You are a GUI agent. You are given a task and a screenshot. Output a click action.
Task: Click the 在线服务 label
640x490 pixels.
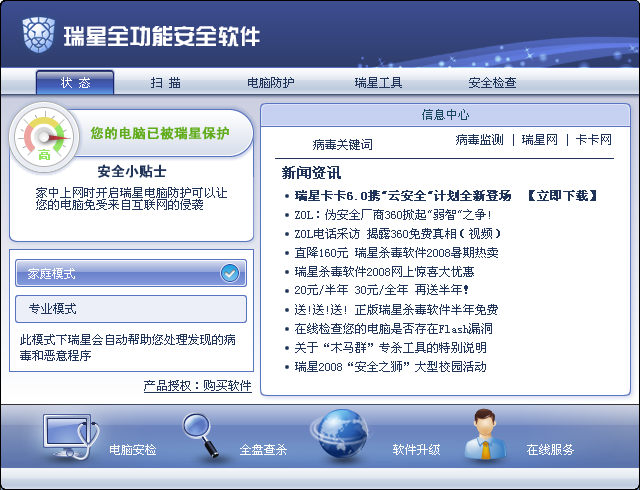tap(550, 450)
